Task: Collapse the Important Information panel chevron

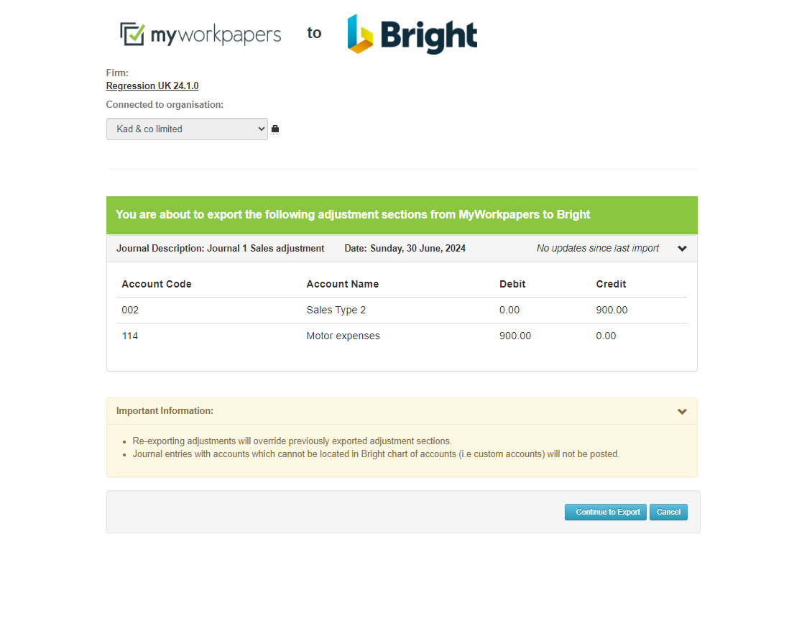Action: 681,411
